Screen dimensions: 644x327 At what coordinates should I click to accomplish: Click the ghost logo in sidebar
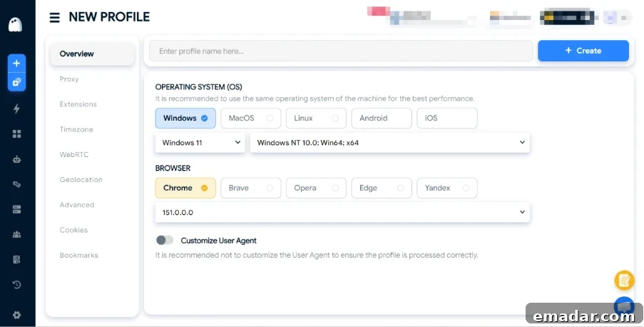15,25
